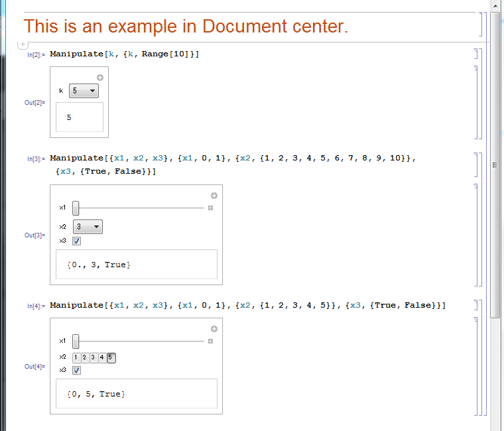The width and height of the screenshot is (504, 431).
Task: Toggle the x3 checkbox in Out[4]
Action: (x=76, y=370)
